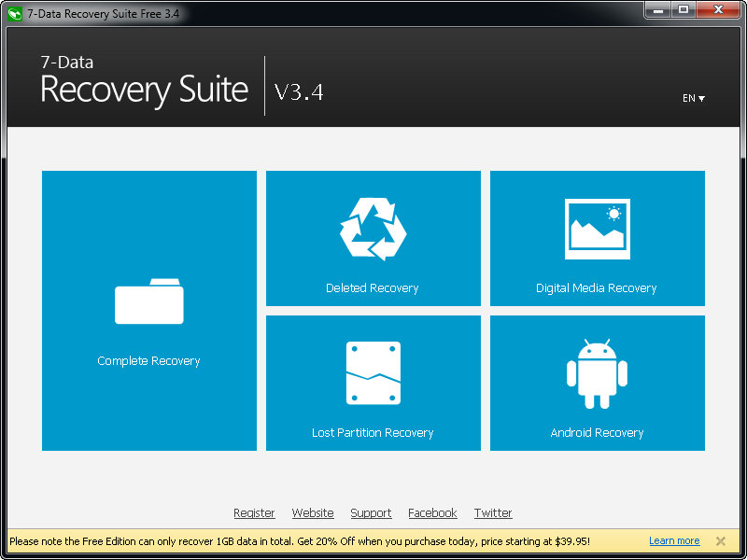Open the Register link

(x=254, y=512)
